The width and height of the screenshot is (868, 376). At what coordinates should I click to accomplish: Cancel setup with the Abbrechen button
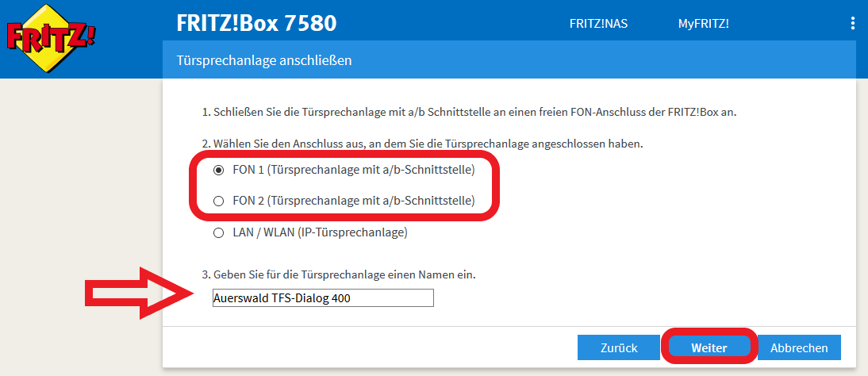click(x=799, y=347)
